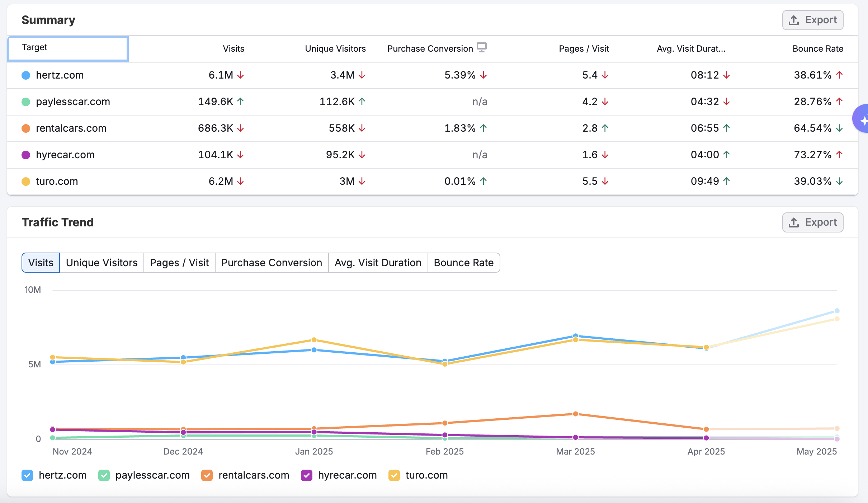Export the Traffic Trend chart
Viewport: 868px width, 503px height.
812,222
